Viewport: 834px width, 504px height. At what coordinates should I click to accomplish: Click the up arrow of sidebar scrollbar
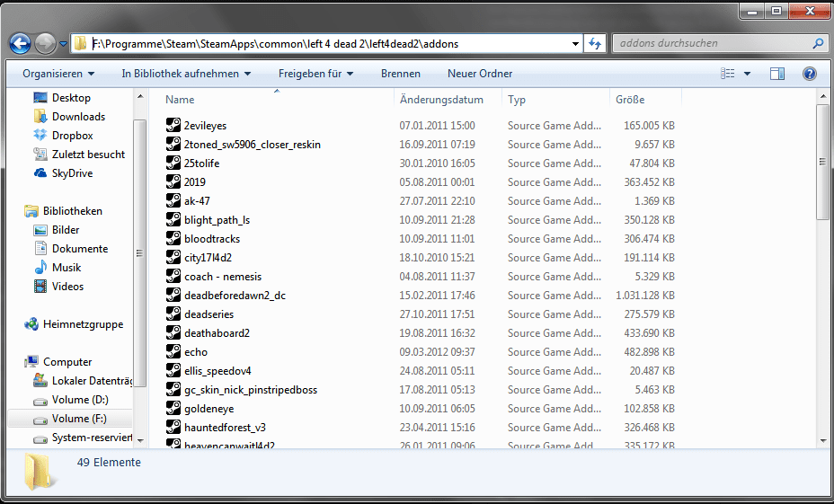pyautogui.click(x=140, y=97)
